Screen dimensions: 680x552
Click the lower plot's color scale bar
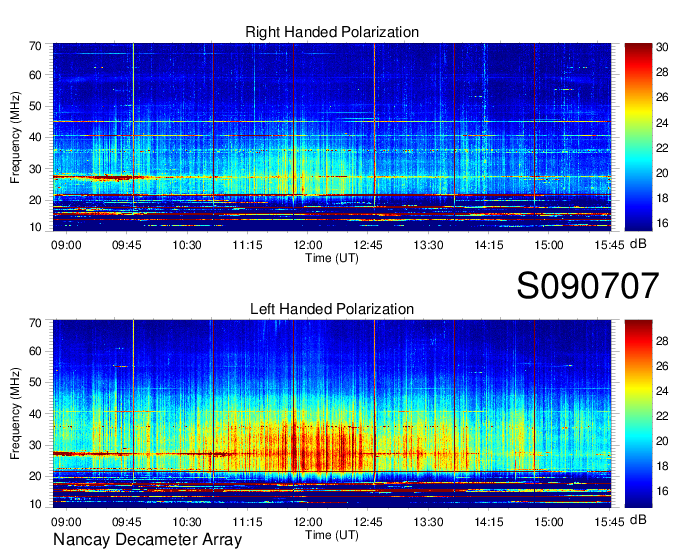tap(638, 414)
